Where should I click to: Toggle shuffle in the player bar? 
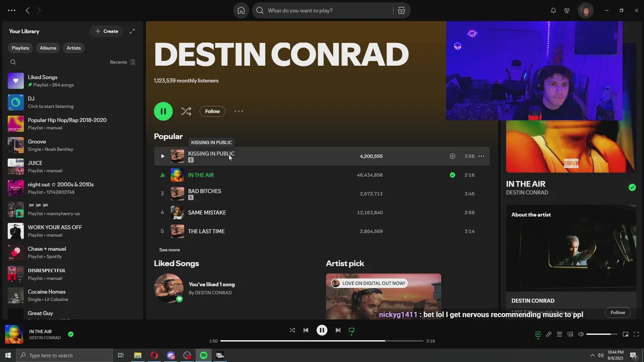(x=292, y=330)
